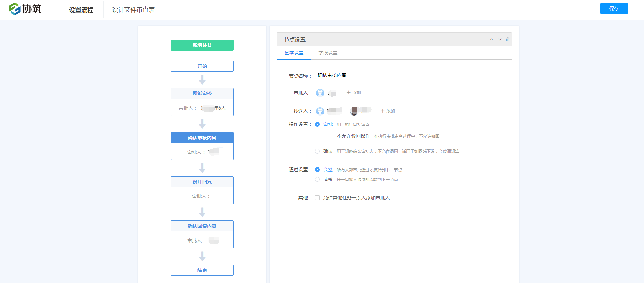Click the green 新增环节 button

[x=202, y=45]
